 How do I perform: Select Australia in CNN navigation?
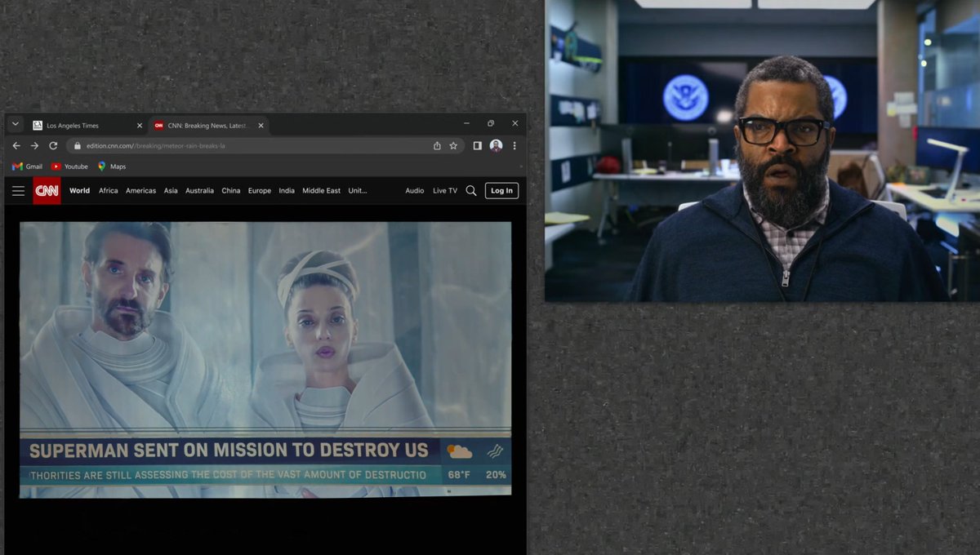point(199,191)
